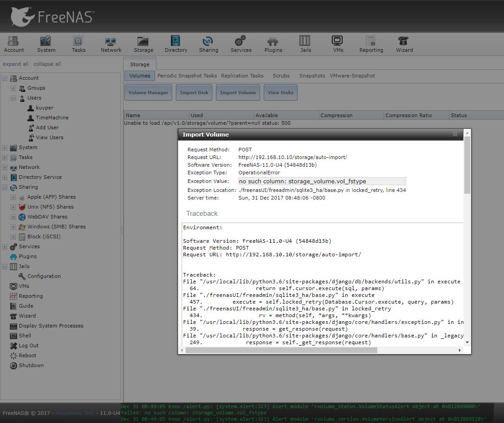The height and width of the screenshot is (423, 504).
Task: Select Block (iSCSI) tree item
Action: [44, 237]
